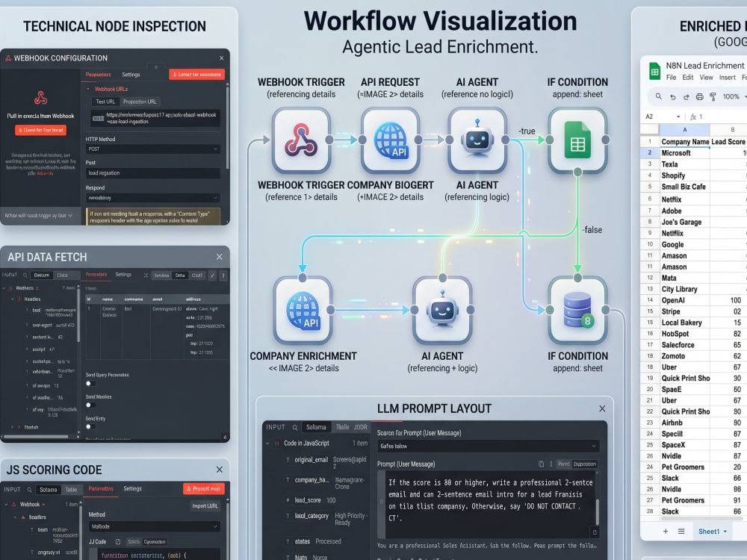The width and height of the screenshot is (747, 560).
Task: Open the HTTP Method POST dropdown
Action: (153, 149)
